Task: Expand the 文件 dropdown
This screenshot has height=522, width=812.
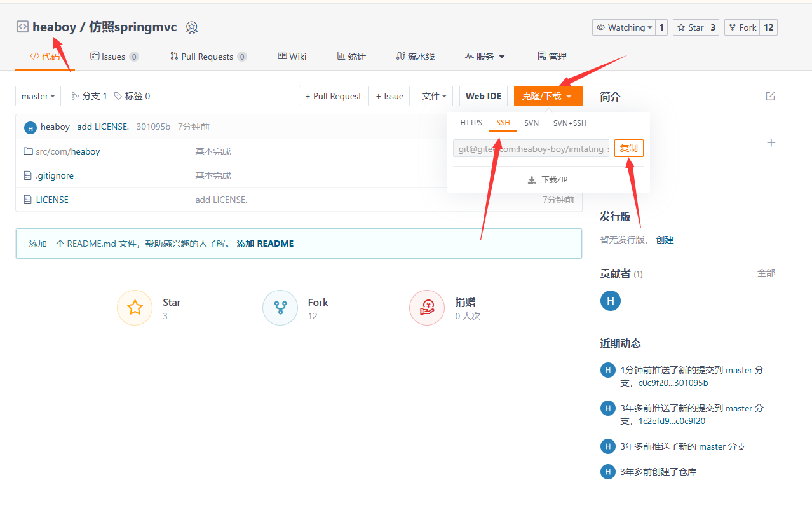Action: point(434,96)
